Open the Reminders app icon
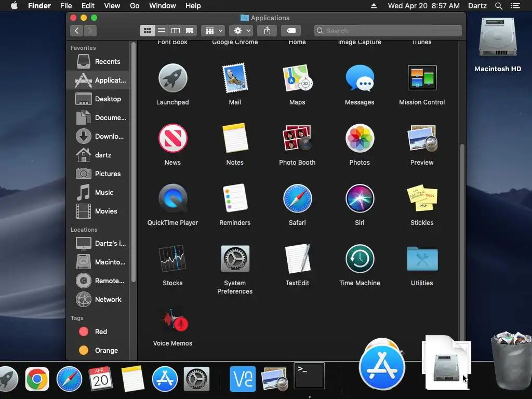This screenshot has height=399, width=532. (x=235, y=198)
